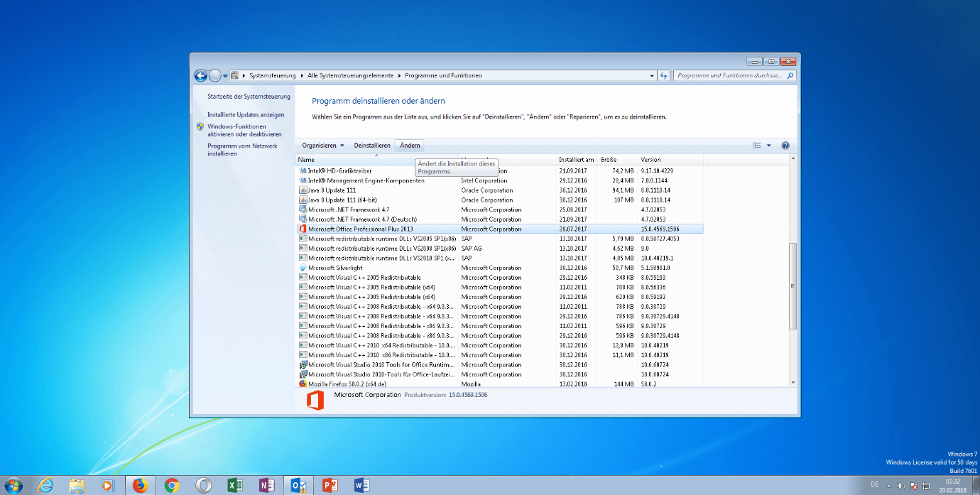The image size is (980, 495).
Task: Change the list view with the view icon
Action: (757, 145)
